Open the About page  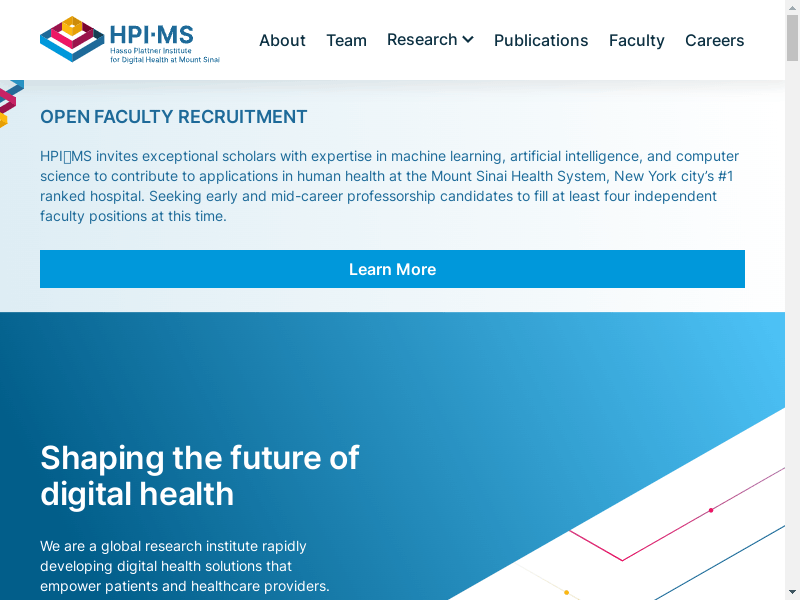[282, 40]
